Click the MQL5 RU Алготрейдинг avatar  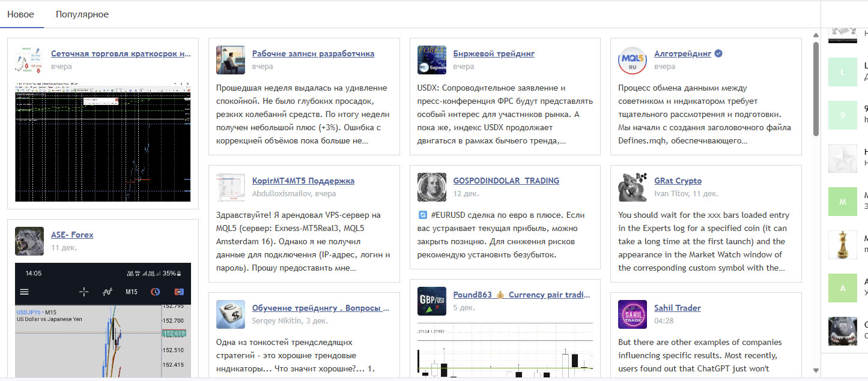click(x=633, y=59)
